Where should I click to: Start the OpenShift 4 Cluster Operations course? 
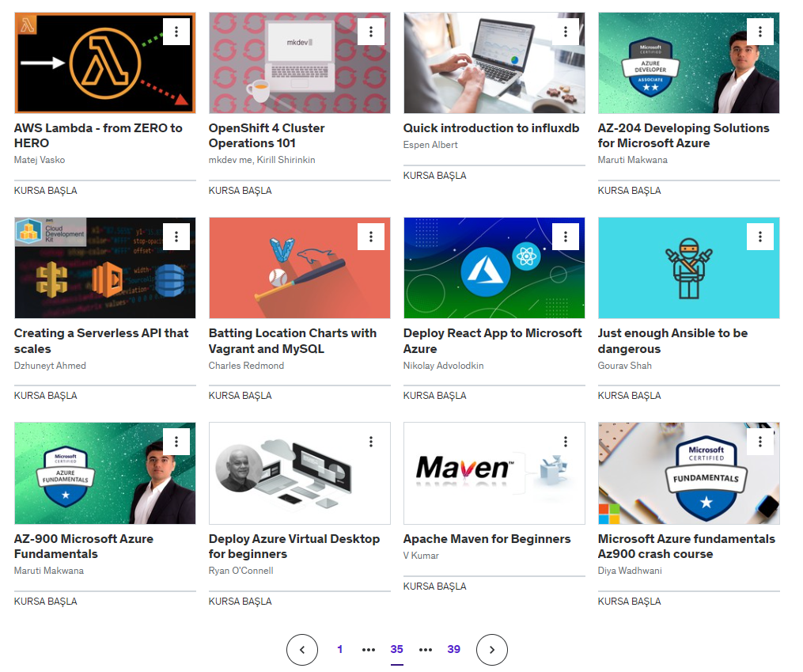[x=241, y=191]
